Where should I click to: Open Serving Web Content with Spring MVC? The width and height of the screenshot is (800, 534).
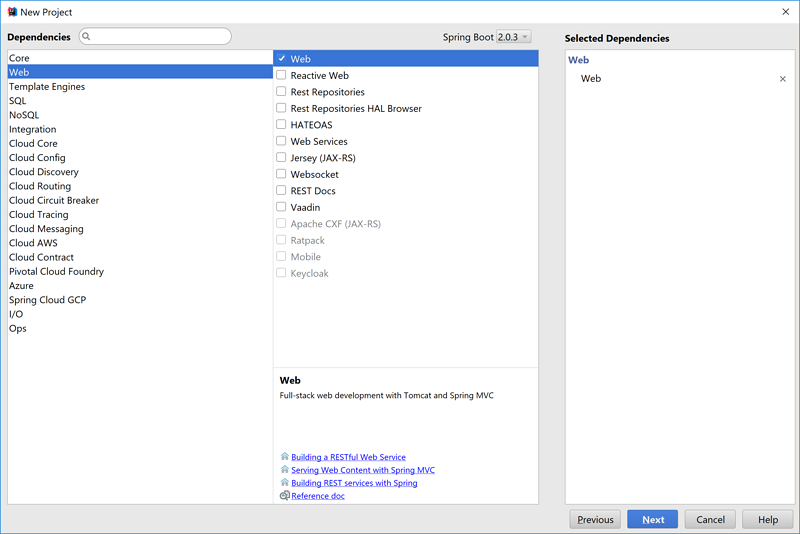click(363, 470)
